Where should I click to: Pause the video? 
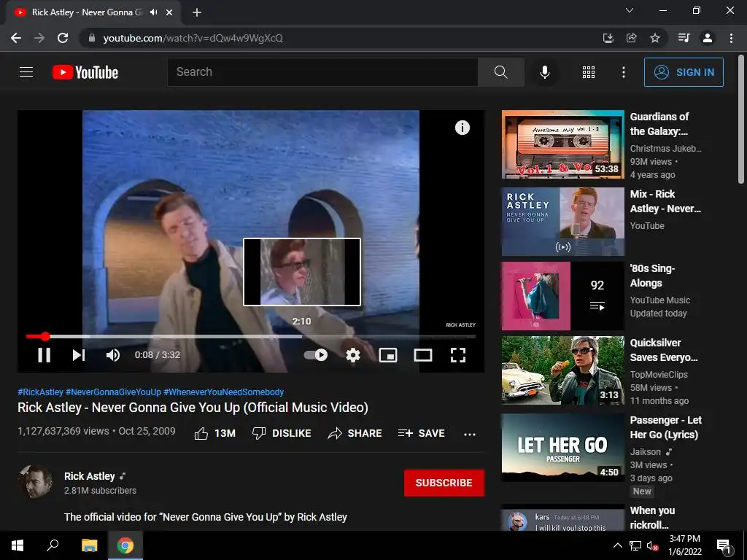(44, 355)
